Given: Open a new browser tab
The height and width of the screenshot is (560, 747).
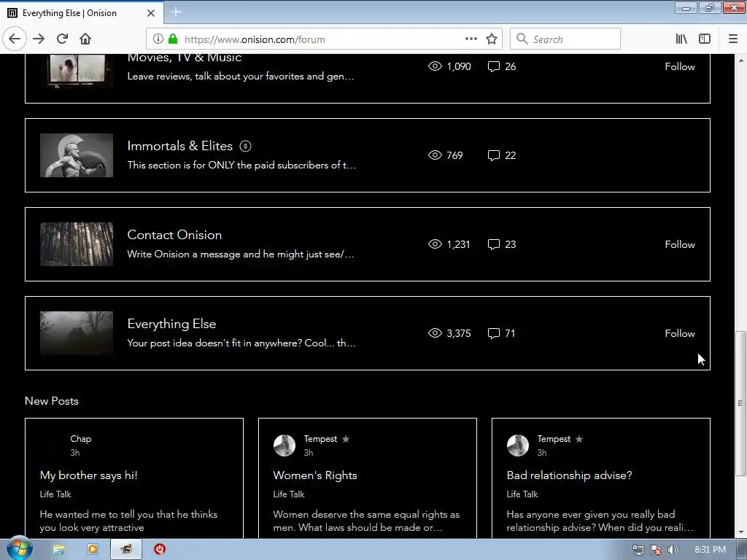Looking at the screenshot, I should pos(176,12).
